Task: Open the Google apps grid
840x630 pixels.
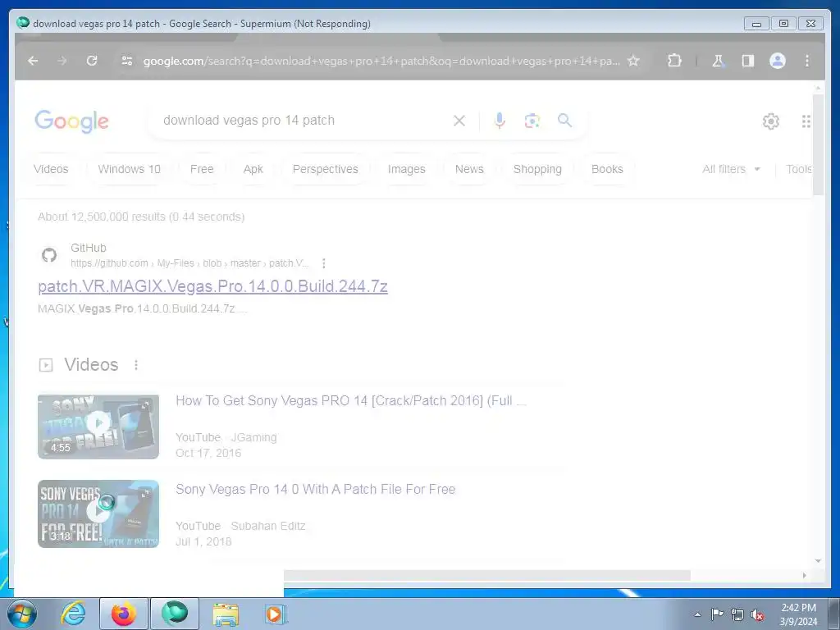Action: (806, 121)
